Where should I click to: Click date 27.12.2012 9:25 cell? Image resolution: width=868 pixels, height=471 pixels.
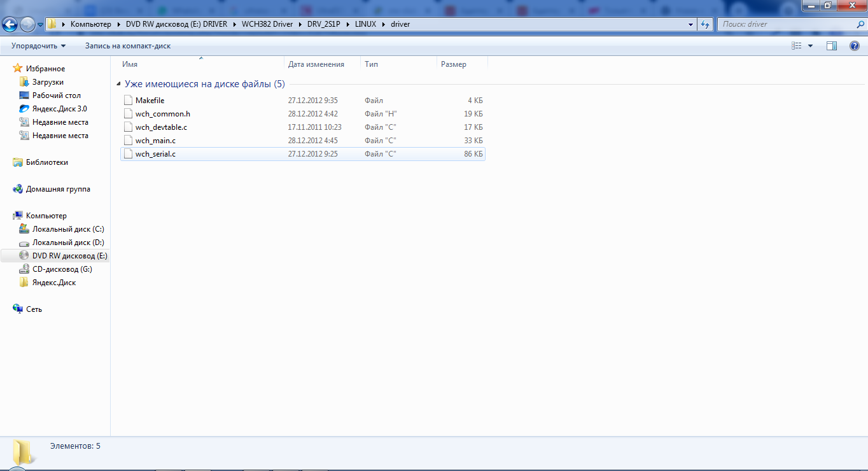tap(312, 154)
